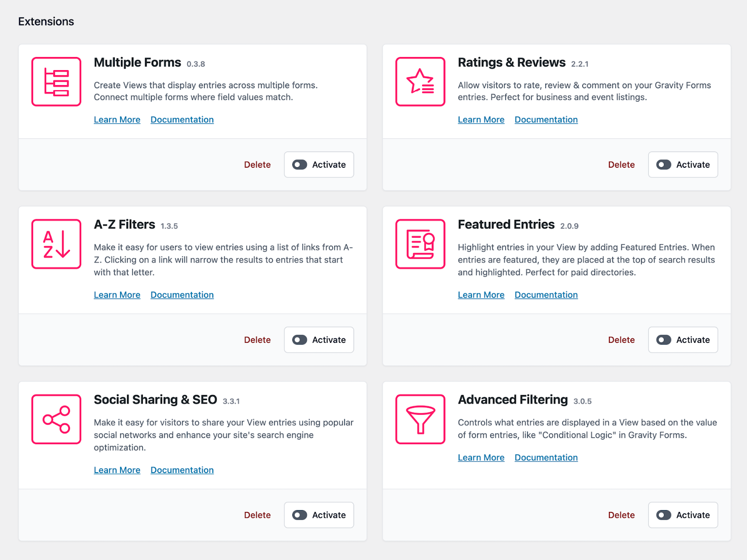747x560 pixels.
Task: Turn on the A-Z Filters extension
Action: [x=319, y=340]
